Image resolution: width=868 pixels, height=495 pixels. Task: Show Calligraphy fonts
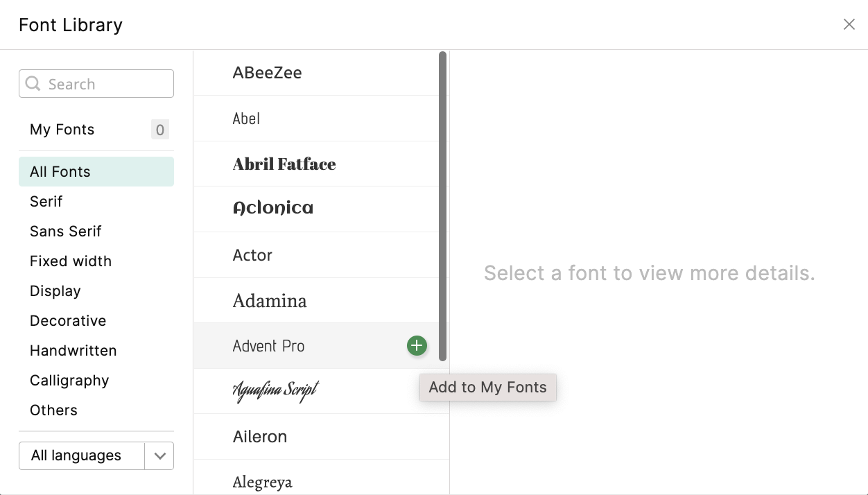[x=69, y=381]
